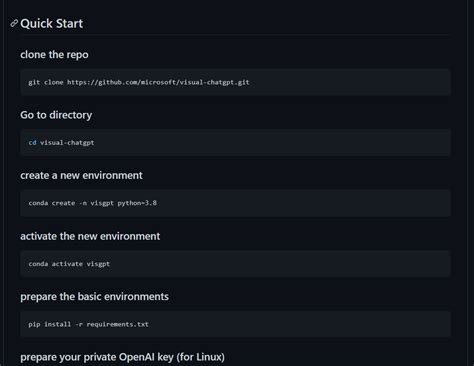Click the anchor link icon beside Quick Start
Viewport: 474px width, 366px height.
14,23
